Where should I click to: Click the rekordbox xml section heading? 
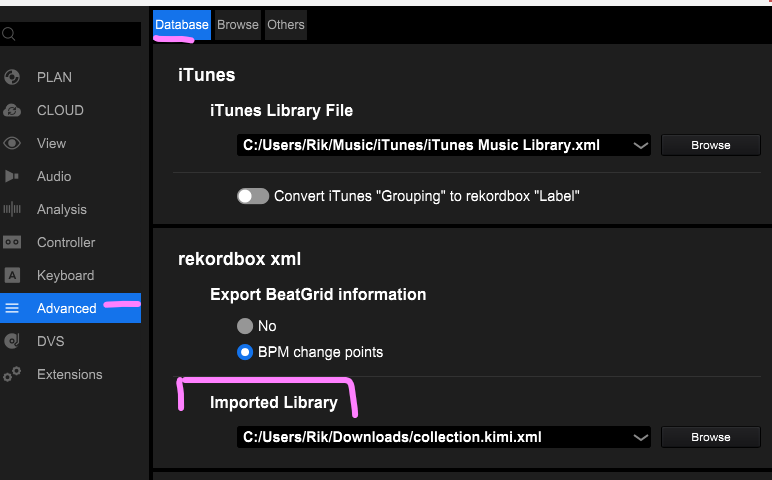(239, 259)
